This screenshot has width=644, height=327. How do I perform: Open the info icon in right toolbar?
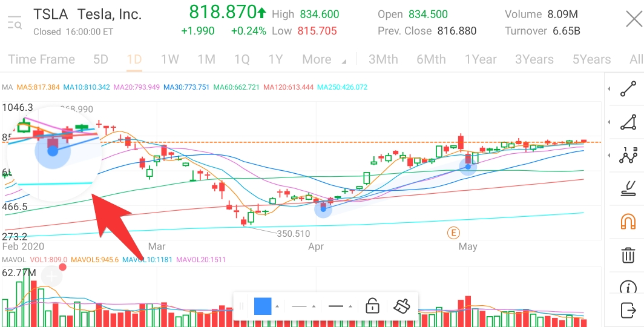click(628, 288)
